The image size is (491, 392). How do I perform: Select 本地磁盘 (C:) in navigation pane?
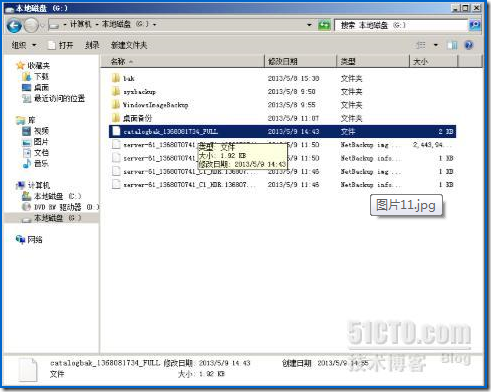click(x=52, y=196)
